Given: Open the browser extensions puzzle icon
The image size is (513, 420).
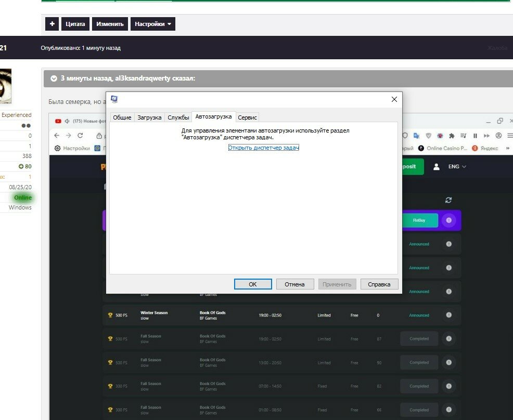Looking at the screenshot, I should pyautogui.click(x=452, y=136).
